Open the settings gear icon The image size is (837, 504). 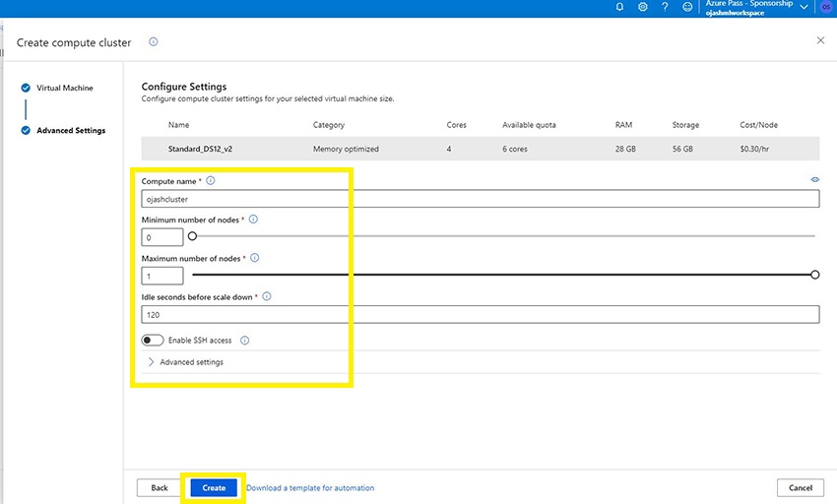(x=643, y=7)
